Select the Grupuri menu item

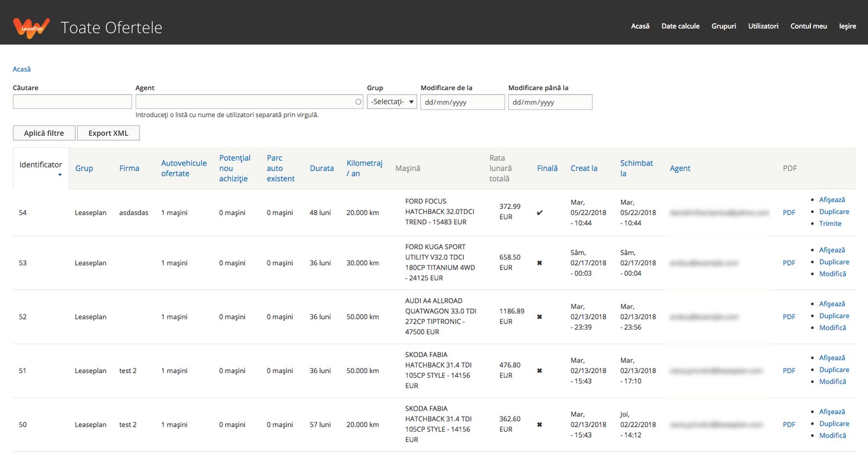(724, 26)
